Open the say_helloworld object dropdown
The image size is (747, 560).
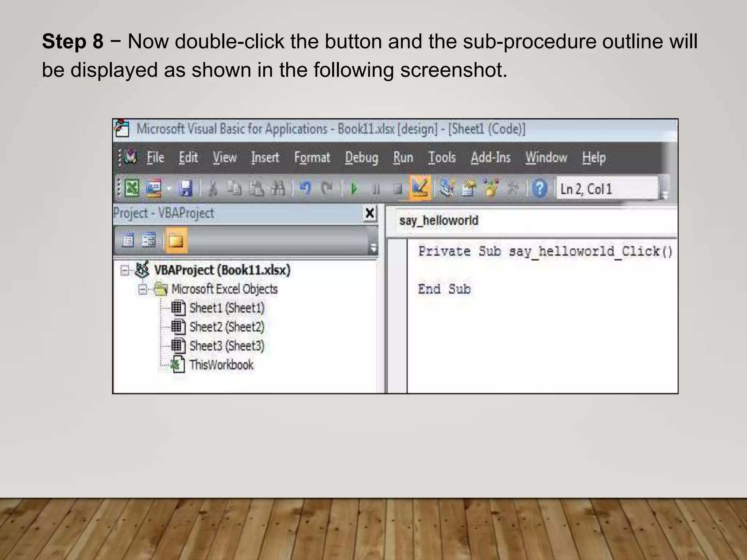536,221
